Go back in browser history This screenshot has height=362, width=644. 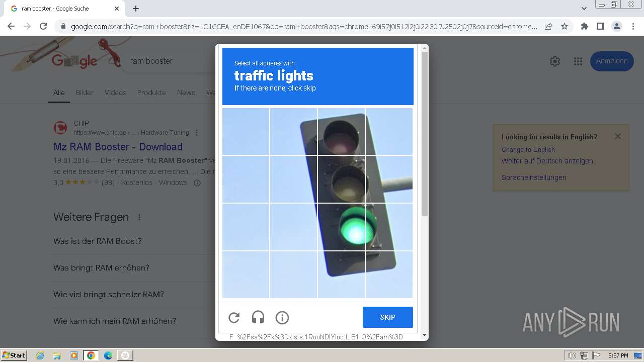click(x=11, y=26)
